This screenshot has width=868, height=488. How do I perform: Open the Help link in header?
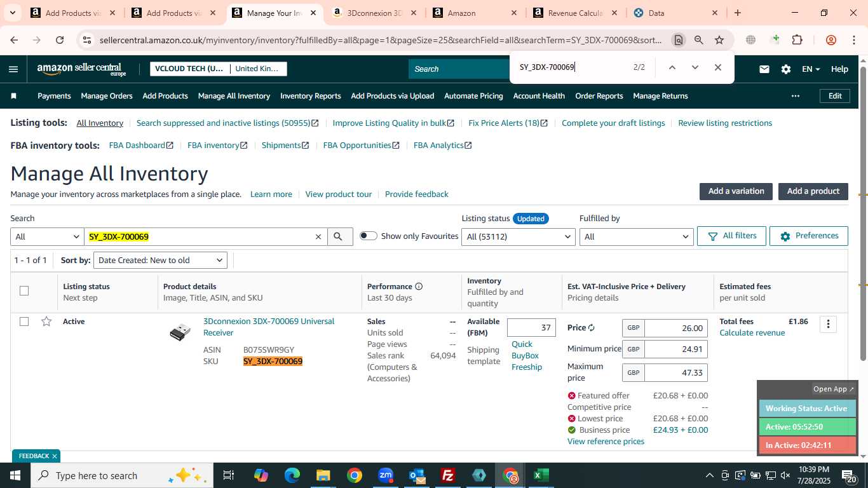pyautogui.click(x=839, y=69)
